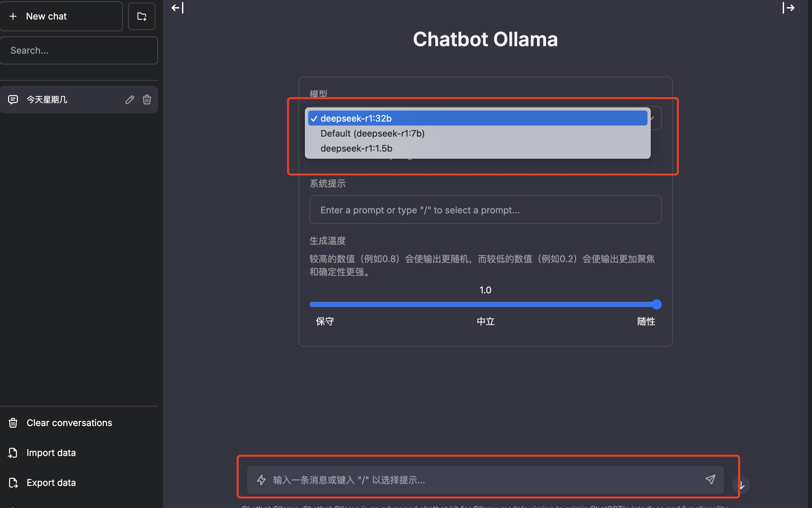
Task: Click the 中立 slider label
Action: [486, 321]
